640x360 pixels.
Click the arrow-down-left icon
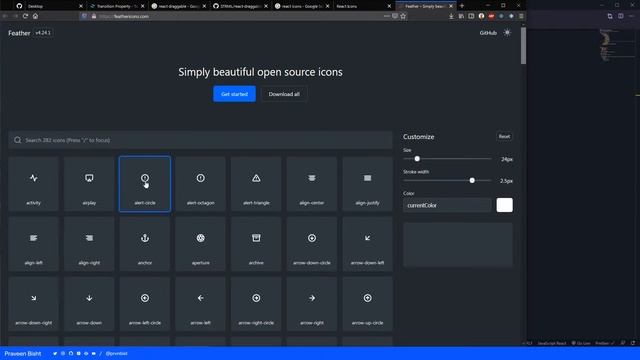point(367,244)
